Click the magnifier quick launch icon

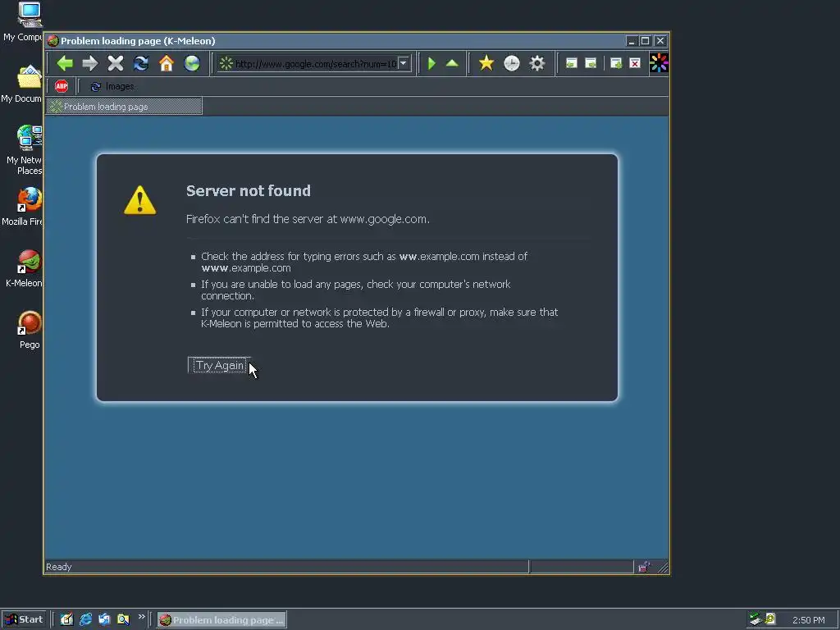pos(123,619)
